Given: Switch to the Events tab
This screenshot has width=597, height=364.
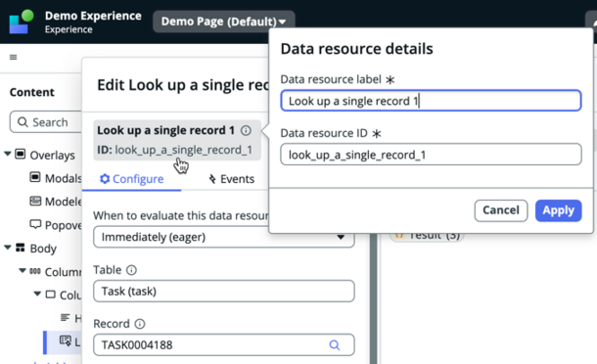Looking at the screenshot, I should (x=232, y=179).
